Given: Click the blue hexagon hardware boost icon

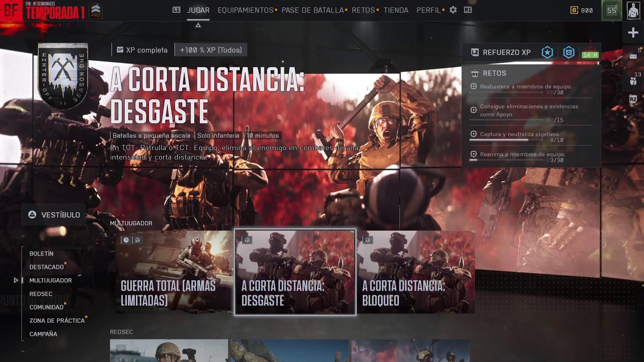Looking at the screenshot, I should tap(569, 52).
